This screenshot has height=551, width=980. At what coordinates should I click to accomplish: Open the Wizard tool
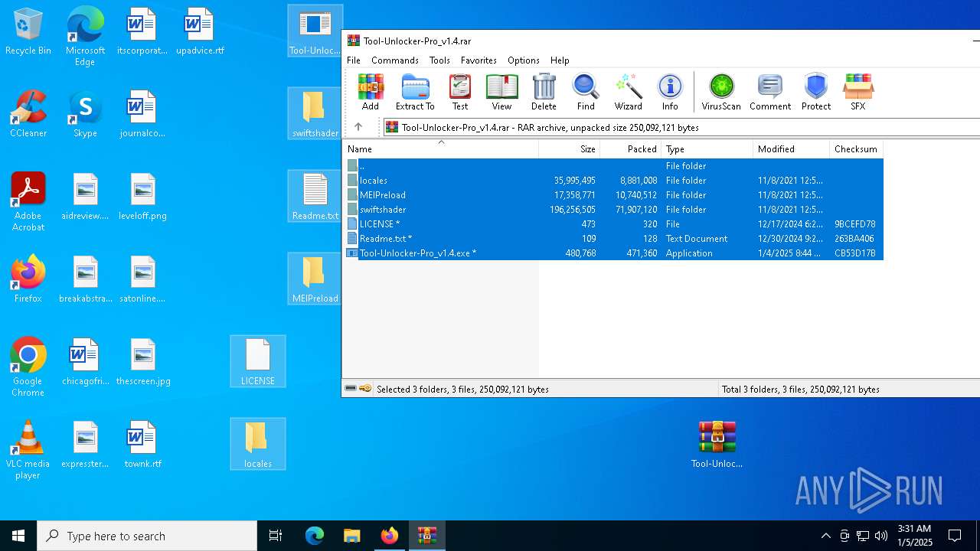click(628, 93)
